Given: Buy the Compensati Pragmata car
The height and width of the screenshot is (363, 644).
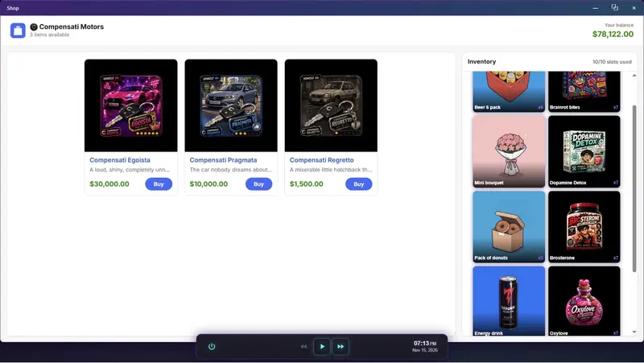Looking at the screenshot, I should click(258, 184).
